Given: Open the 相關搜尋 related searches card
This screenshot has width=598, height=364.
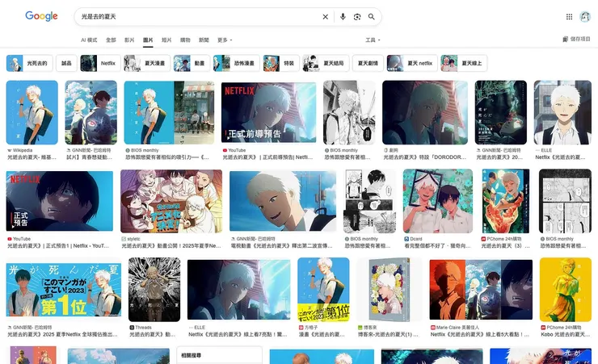Looking at the screenshot, I should (219, 355).
